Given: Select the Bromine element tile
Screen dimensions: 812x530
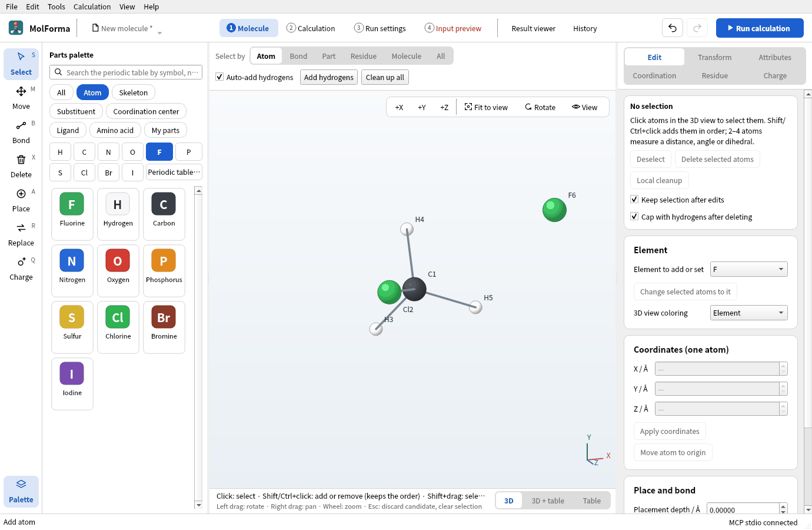Looking at the screenshot, I should [x=164, y=327].
